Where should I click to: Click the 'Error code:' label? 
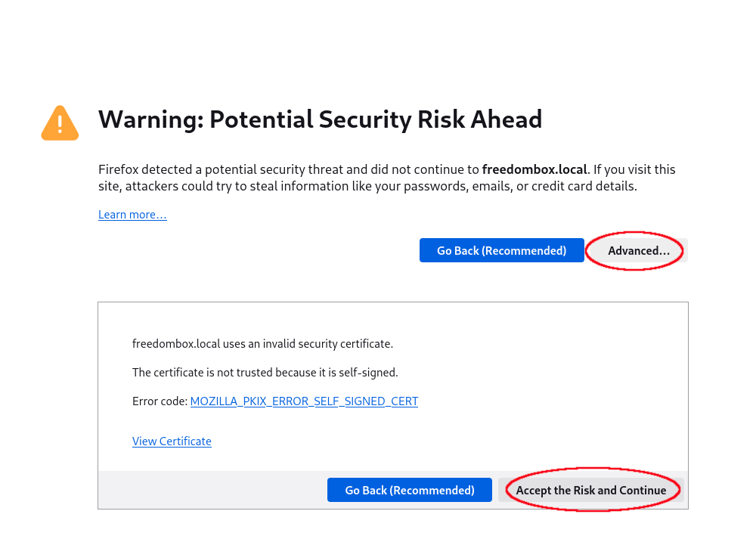click(160, 401)
